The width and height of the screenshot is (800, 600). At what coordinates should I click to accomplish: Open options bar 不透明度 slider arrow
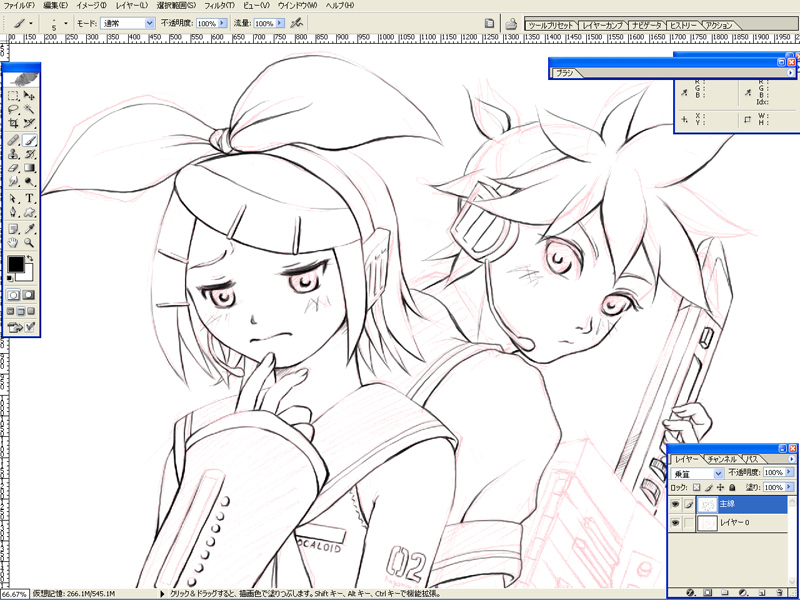pos(222,23)
